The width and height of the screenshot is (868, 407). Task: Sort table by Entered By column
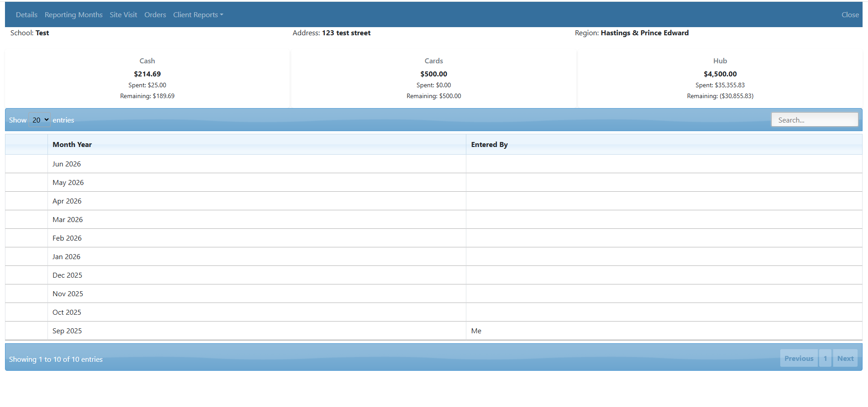tap(489, 145)
